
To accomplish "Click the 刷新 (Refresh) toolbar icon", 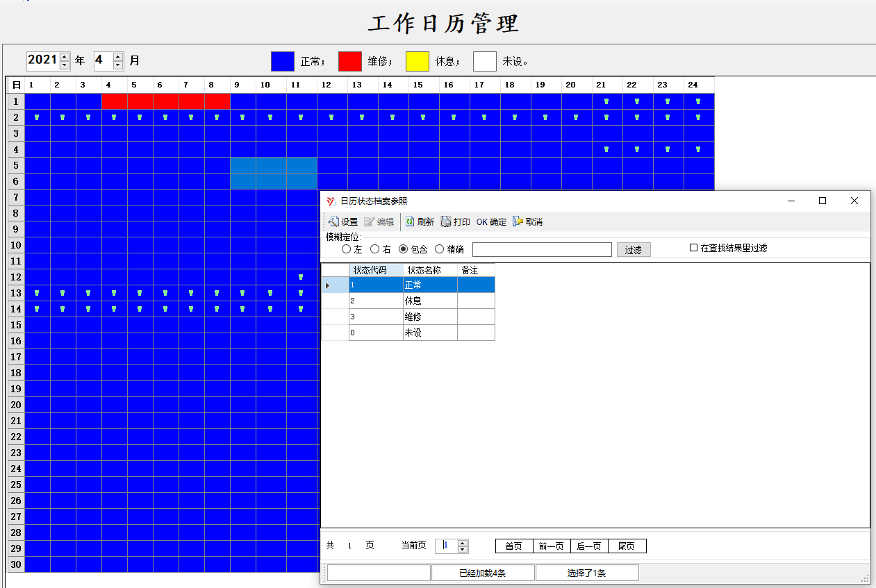I will click(410, 222).
